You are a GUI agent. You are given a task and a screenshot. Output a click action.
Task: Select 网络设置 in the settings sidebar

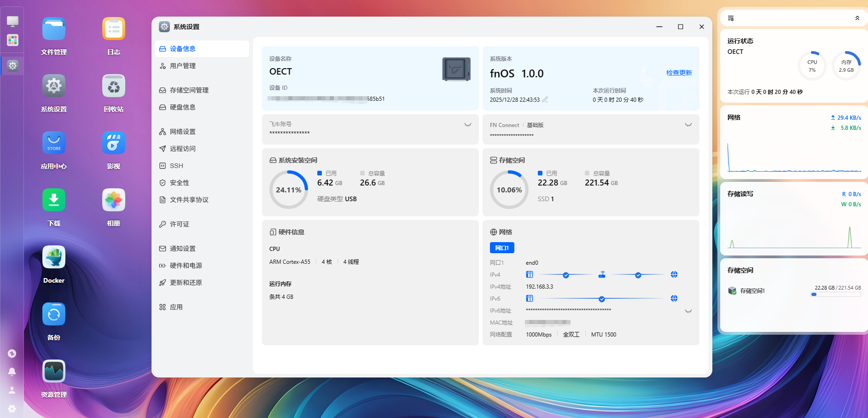click(x=182, y=132)
